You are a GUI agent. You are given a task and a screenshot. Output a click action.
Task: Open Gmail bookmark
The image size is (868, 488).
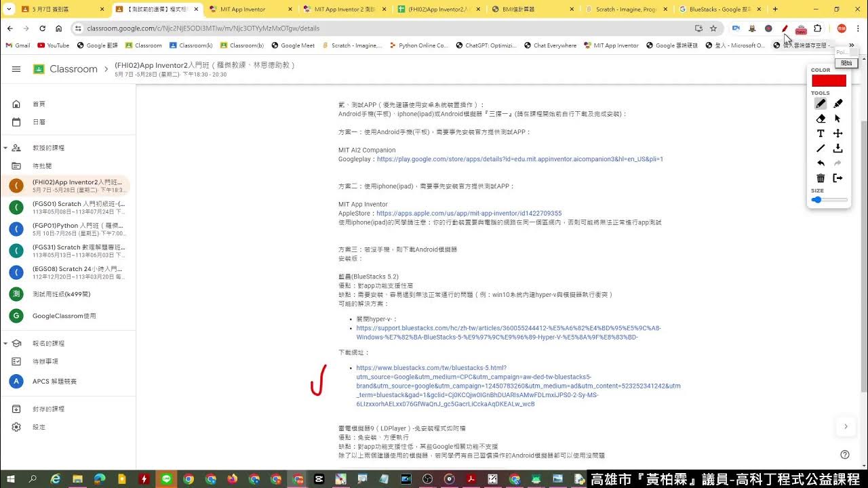[18, 45]
